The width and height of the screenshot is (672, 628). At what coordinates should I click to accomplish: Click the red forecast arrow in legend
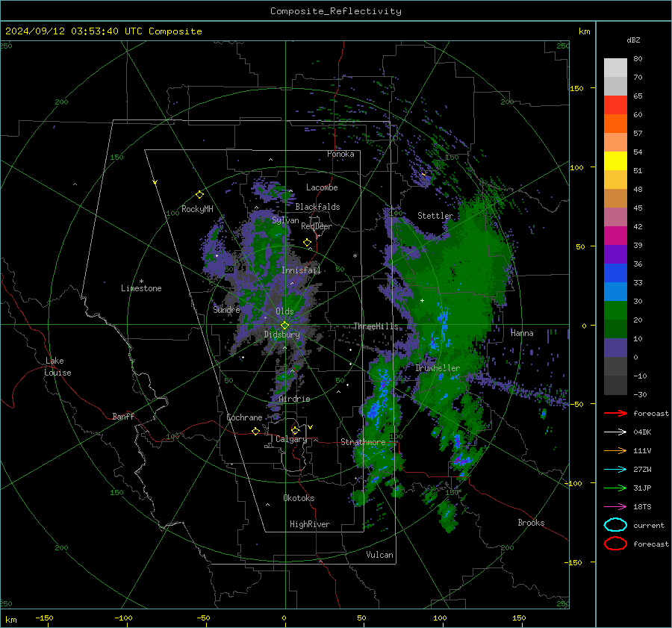(x=615, y=413)
